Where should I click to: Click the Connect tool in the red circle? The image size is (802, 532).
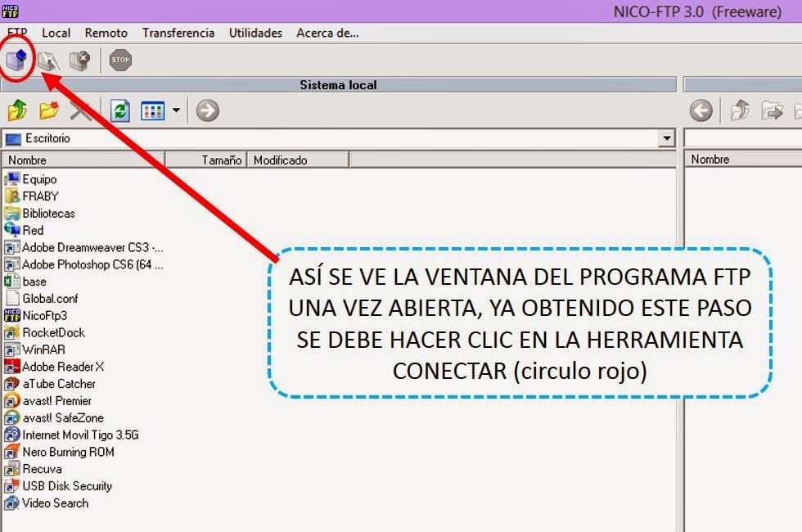pos(16,59)
